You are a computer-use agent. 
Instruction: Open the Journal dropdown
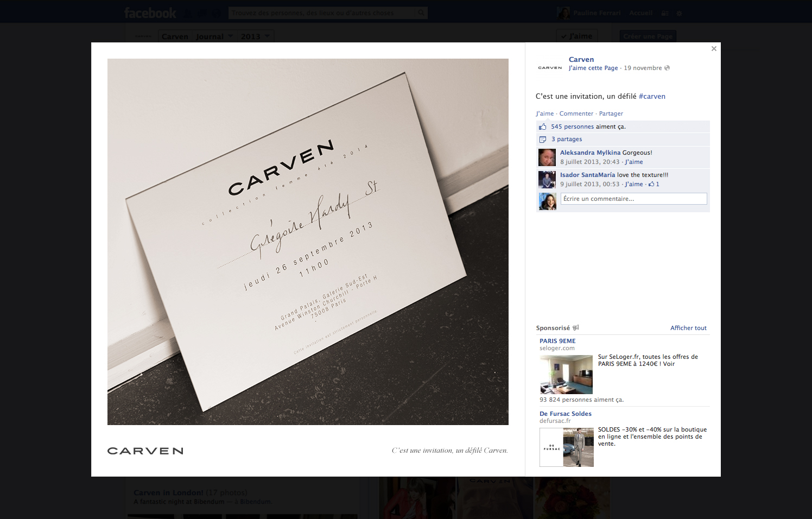click(x=214, y=36)
